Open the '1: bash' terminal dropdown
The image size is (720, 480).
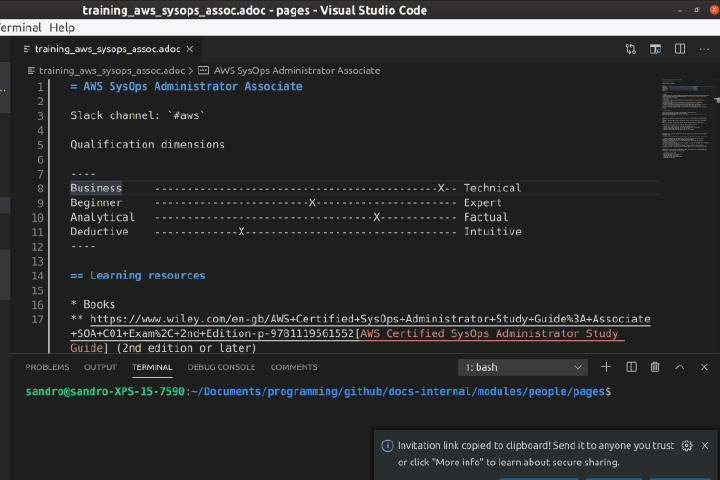tap(522, 367)
